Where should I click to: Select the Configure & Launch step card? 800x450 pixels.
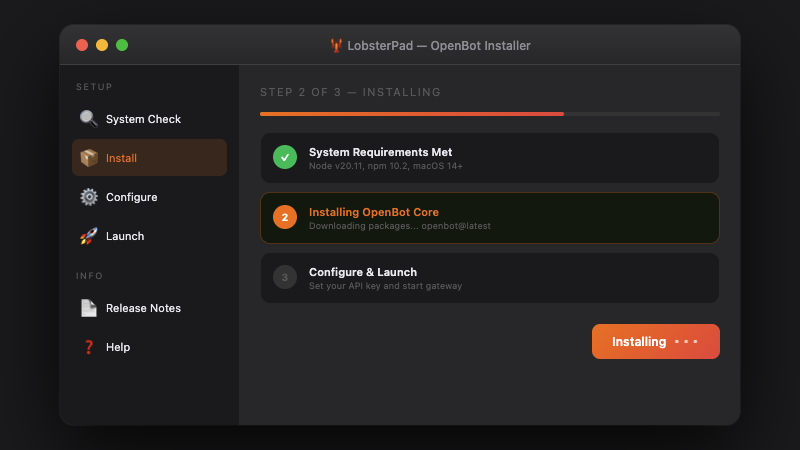click(x=489, y=277)
